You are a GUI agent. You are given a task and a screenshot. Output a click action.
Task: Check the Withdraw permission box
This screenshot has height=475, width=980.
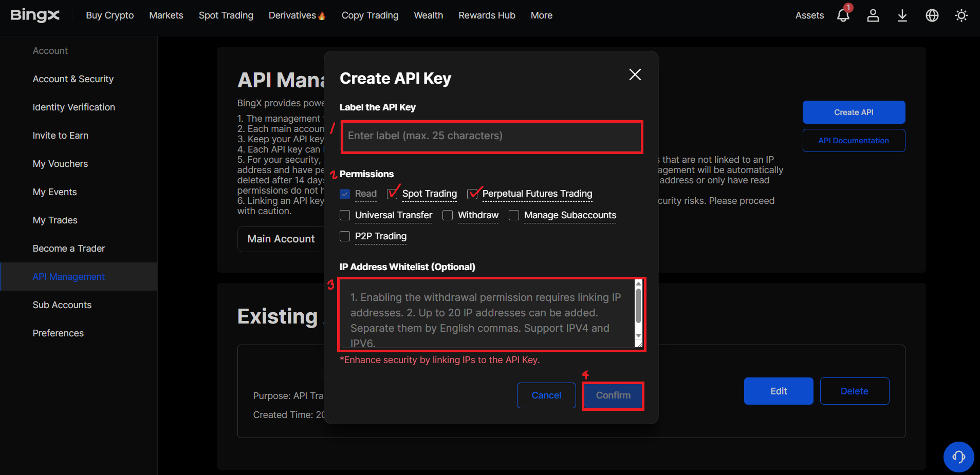pos(448,215)
